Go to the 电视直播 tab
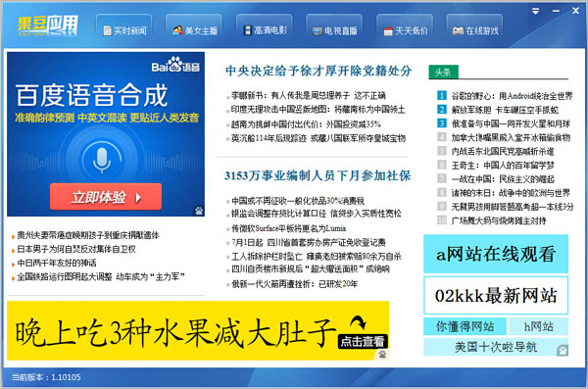 coord(334,30)
